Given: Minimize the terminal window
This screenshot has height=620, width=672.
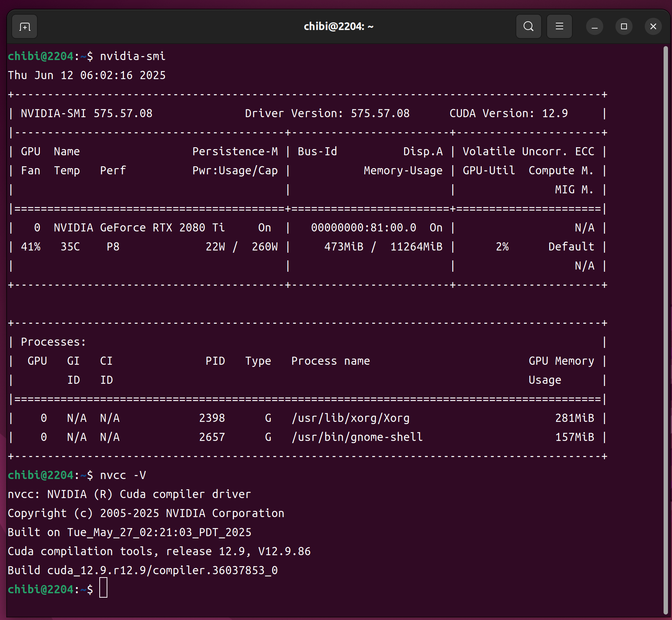Looking at the screenshot, I should (x=594, y=27).
